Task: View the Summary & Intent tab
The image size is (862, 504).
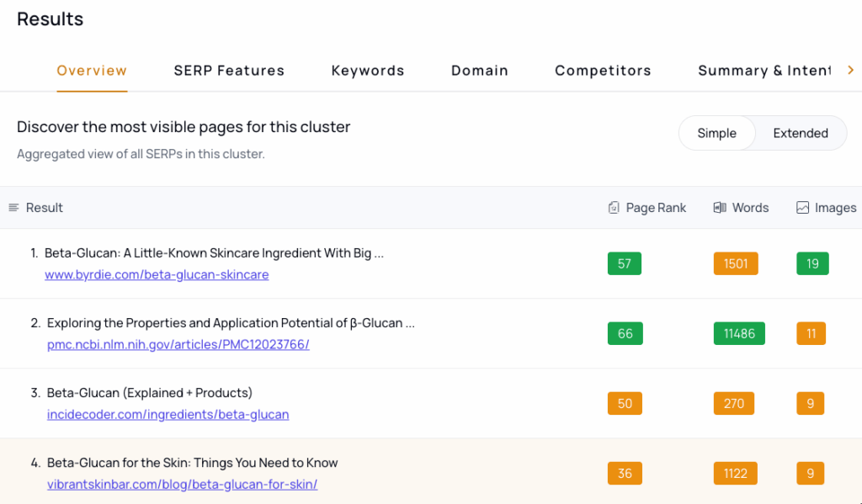Action: point(764,71)
